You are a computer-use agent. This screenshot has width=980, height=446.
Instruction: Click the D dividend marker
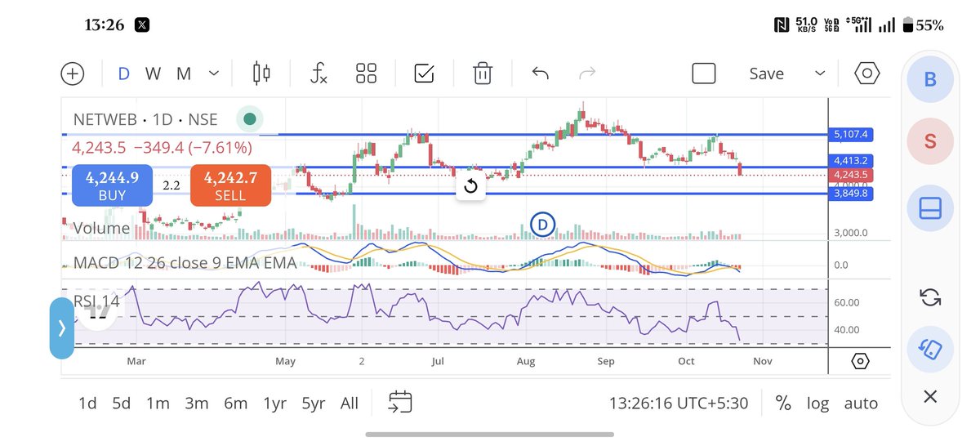point(543,224)
